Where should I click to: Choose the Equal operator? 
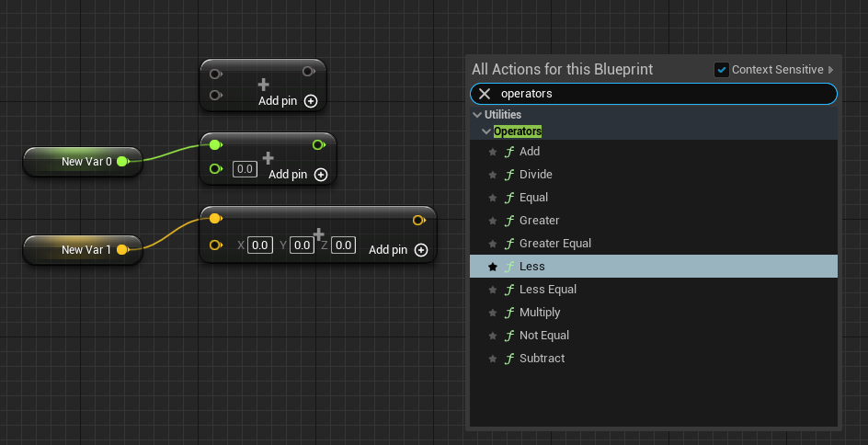(653, 198)
